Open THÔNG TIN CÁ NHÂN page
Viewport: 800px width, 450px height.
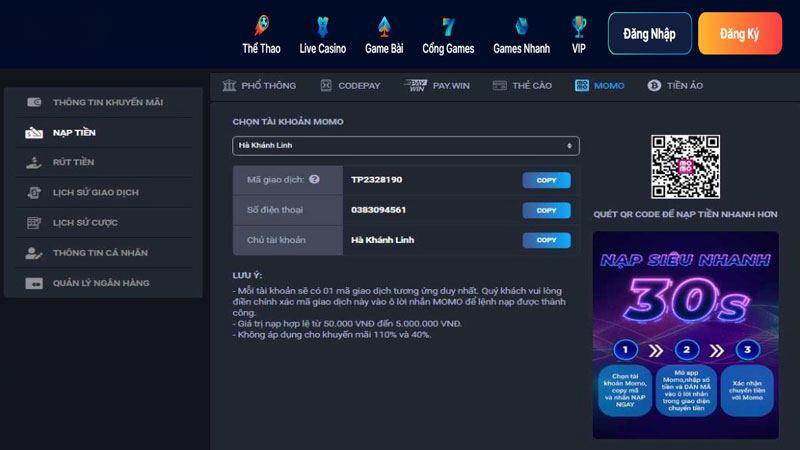[104, 253]
